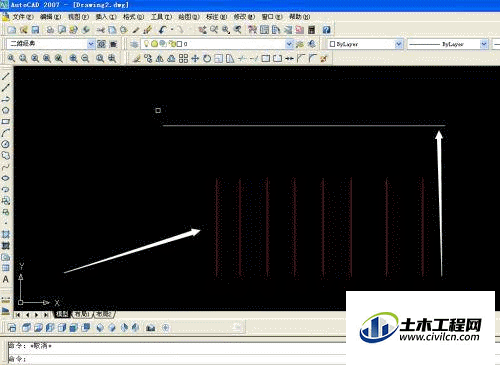Open the ByLayer linetype dropdown
This screenshot has height=365, width=500.
tap(484, 44)
